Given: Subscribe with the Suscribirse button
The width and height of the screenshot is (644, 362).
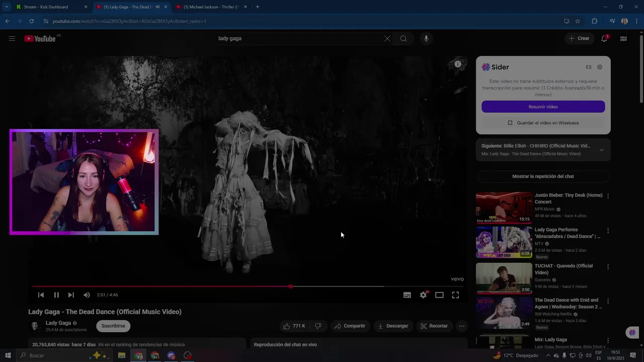Looking at the screenshot, I should click(113, 326).
